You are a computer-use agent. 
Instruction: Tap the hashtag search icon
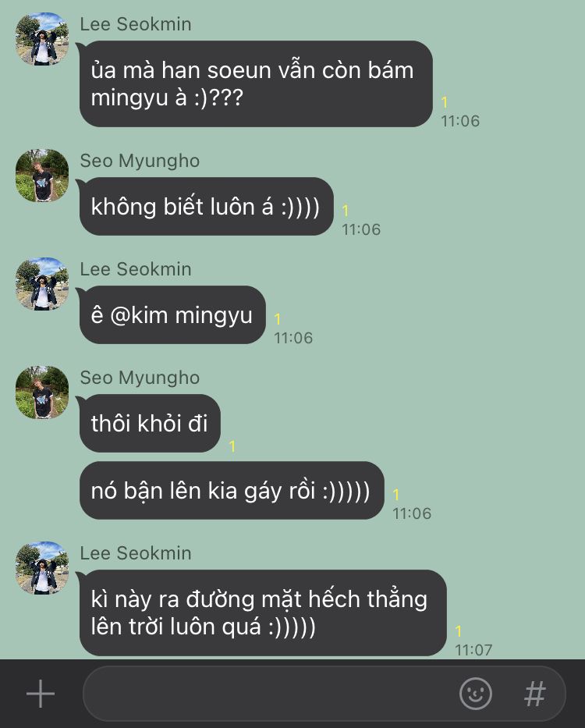pyautogui.click(x=535, y=694)
